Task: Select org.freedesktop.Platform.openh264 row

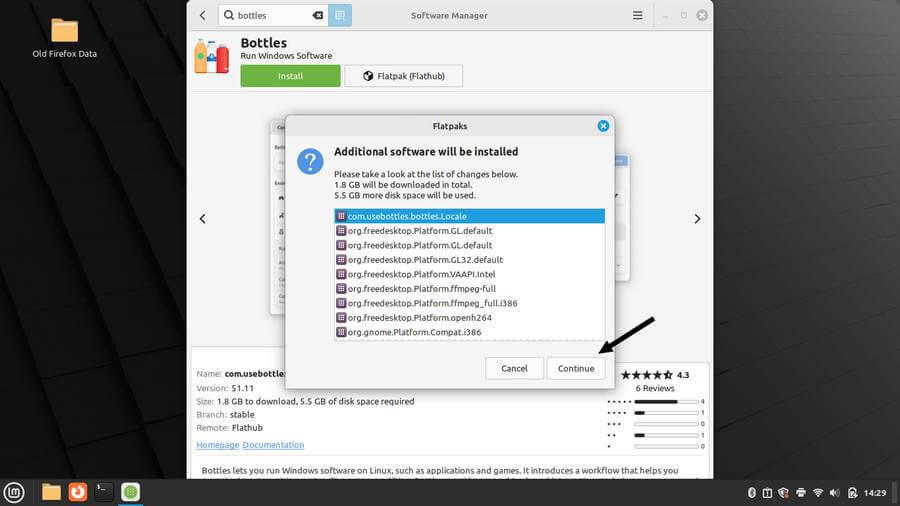Action: pos(469,317)
